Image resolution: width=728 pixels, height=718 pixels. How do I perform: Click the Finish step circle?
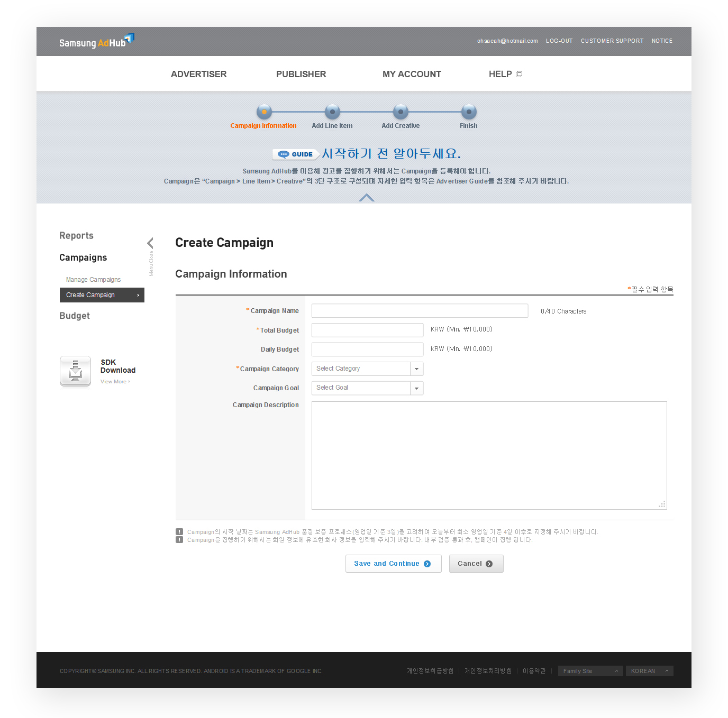pyautogui.click(x=469, y=112)
